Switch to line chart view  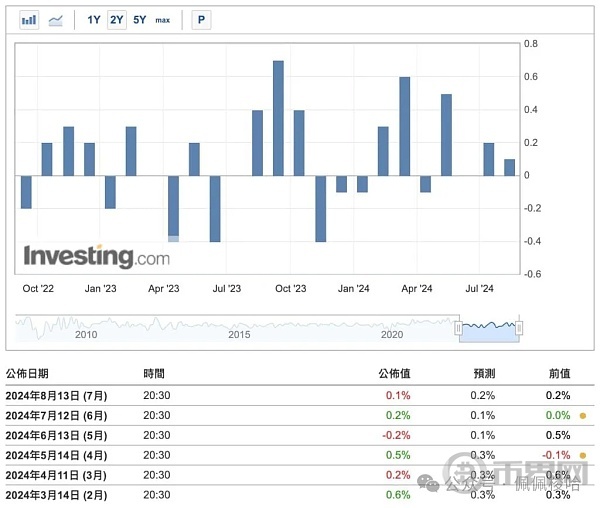tap(56, 20)
